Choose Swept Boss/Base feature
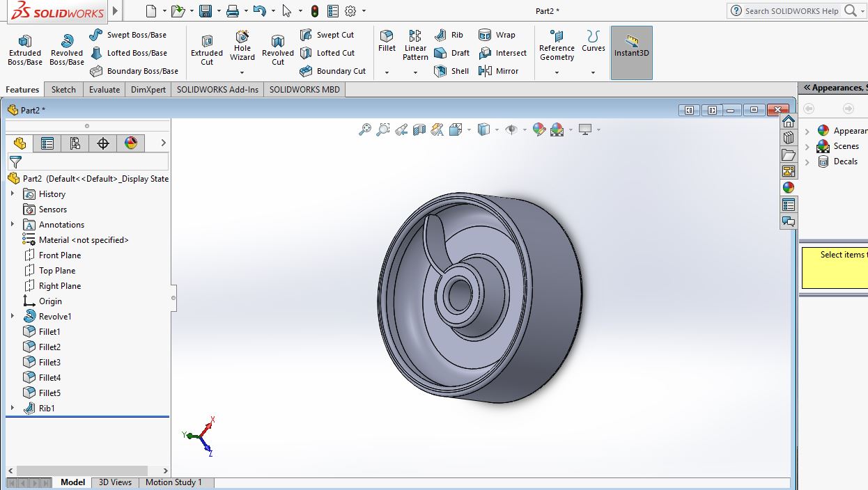868x490 pixels. (128, 35)
